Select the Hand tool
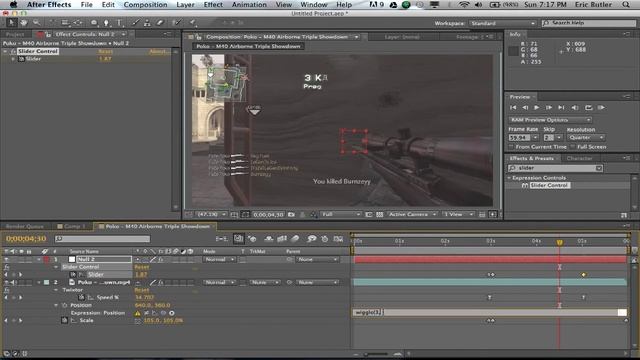Viewport: 640px width, 360px height. (24, 23)
